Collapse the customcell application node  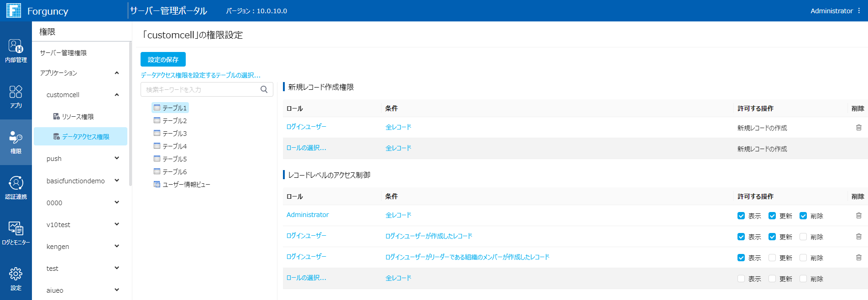117,95
